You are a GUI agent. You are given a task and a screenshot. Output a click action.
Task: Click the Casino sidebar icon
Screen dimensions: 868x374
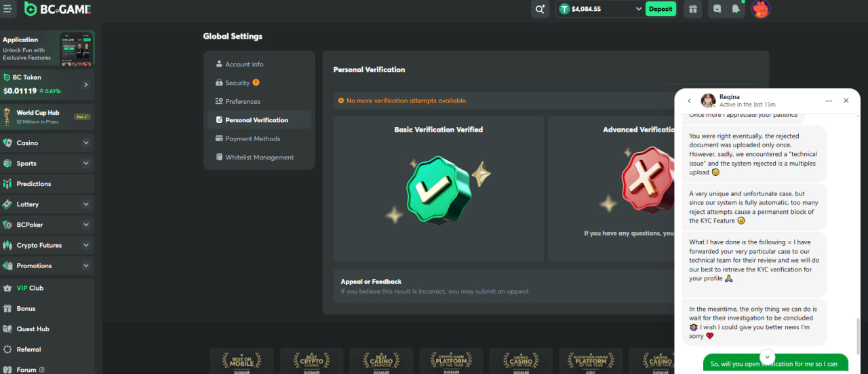[x=7, y=143]
